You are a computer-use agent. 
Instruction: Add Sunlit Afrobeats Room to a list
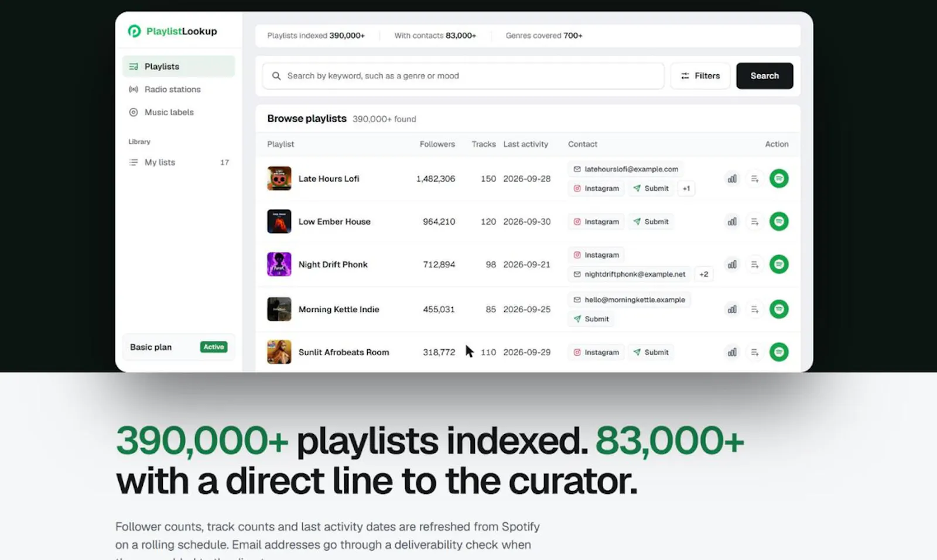coord(755,352)
